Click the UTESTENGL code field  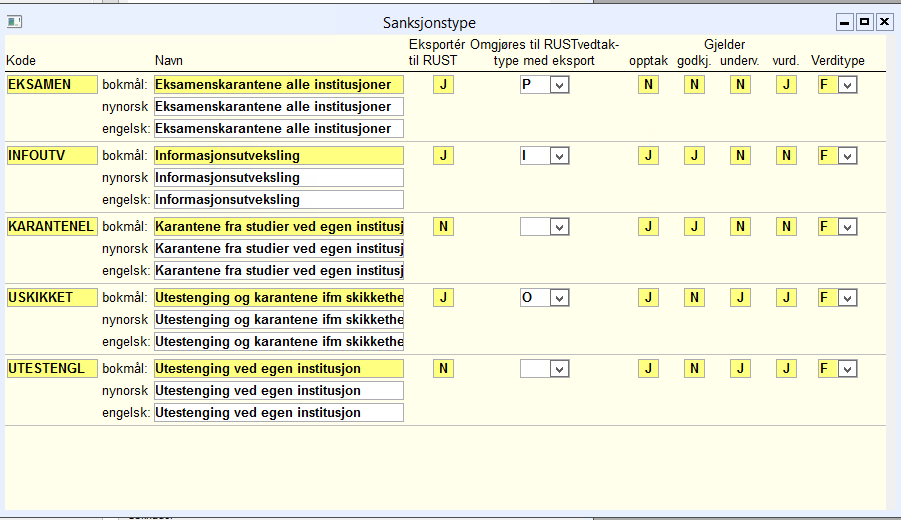(52, 368)
